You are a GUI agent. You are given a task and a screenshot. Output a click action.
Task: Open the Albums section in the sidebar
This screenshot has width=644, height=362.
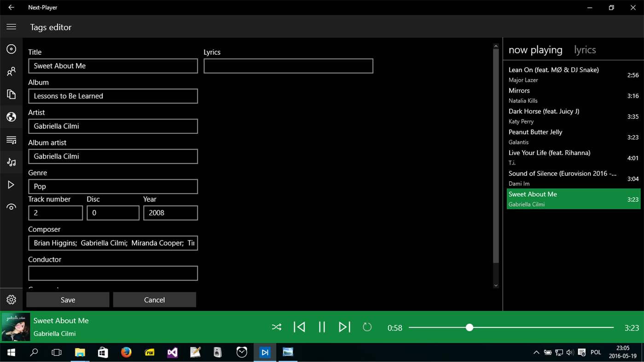11,94
